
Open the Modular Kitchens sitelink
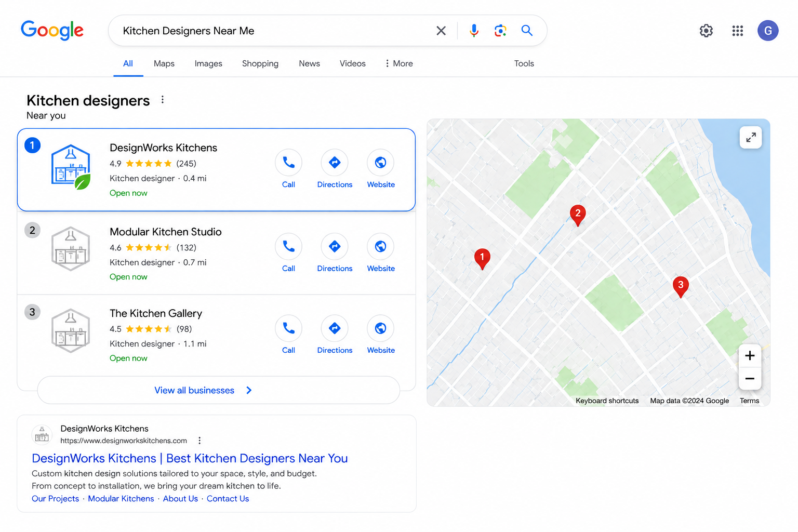(x=121, y=499)
